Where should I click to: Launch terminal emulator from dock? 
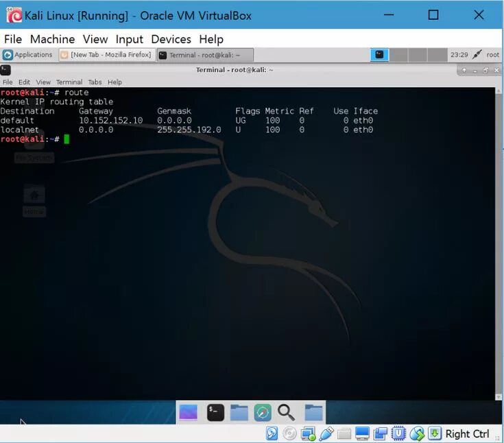click(215, 412)
